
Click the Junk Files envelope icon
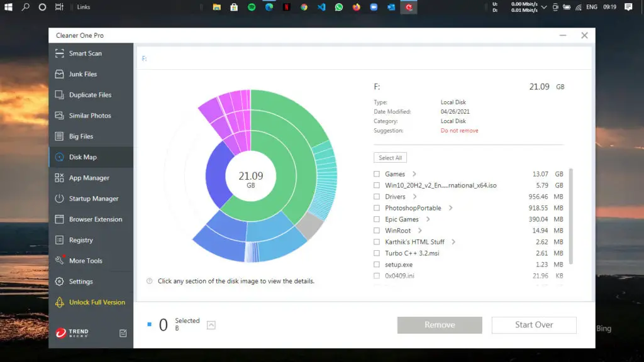pyautogui.click(x=60, y=74)
